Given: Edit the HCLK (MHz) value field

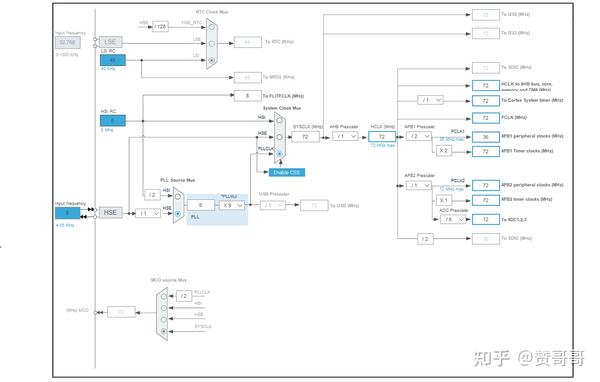Looking at the screenshot, I should (382, 137).
